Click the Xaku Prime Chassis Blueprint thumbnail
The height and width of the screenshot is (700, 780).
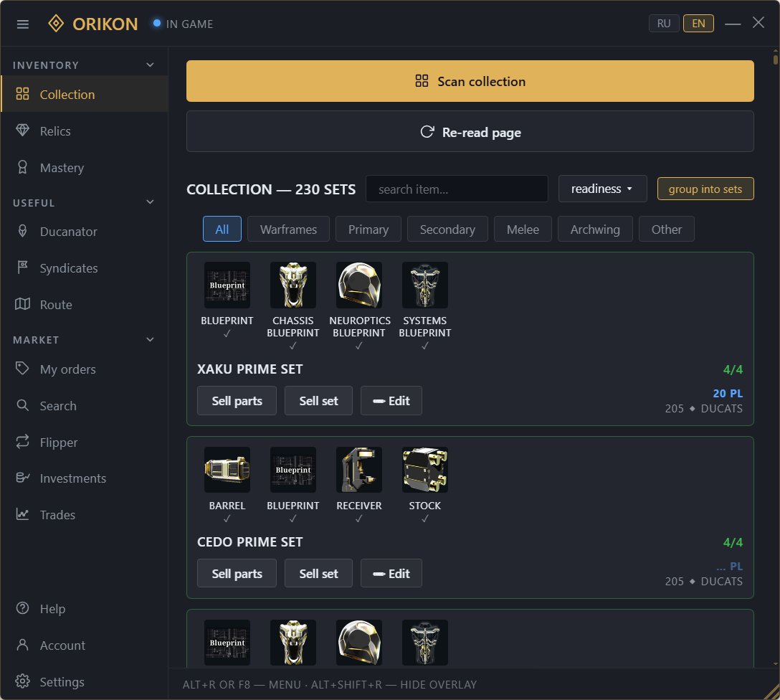(x=293, y=285)
